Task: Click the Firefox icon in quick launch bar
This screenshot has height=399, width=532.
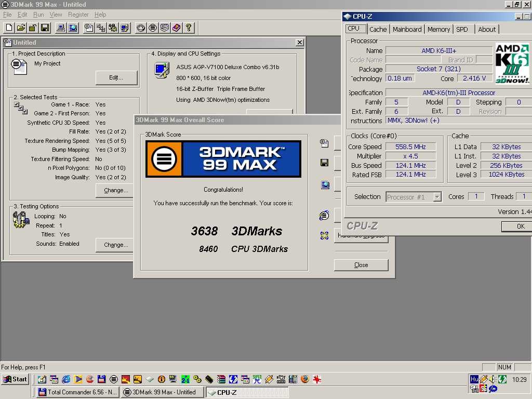Action: tap(304, 379)
